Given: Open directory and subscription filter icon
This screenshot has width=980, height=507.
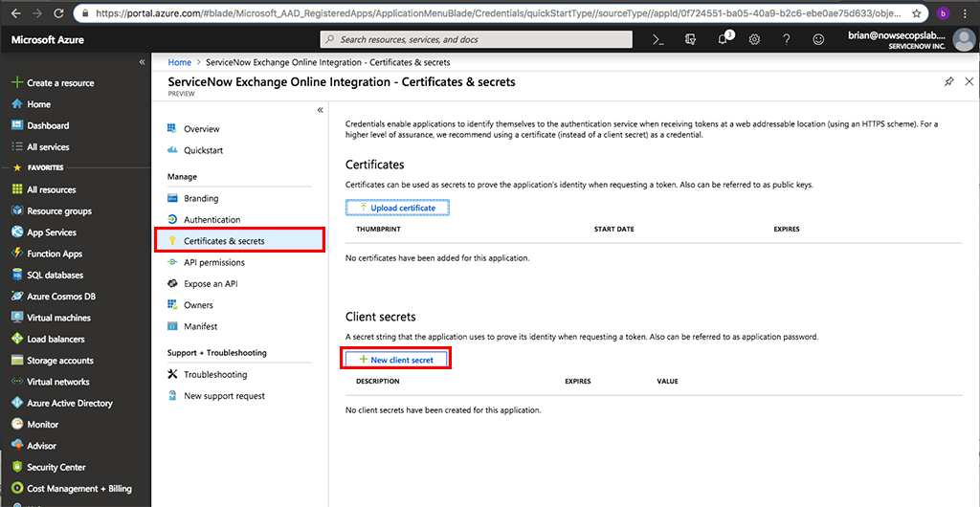Looking at the screenshot, I should (691, 39).
